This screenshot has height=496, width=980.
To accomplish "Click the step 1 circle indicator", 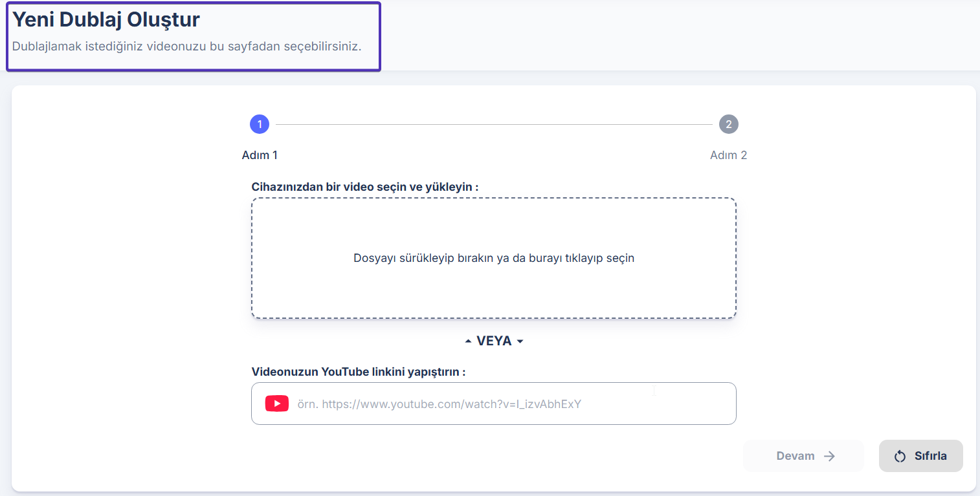I will click(x=260, y=124).
